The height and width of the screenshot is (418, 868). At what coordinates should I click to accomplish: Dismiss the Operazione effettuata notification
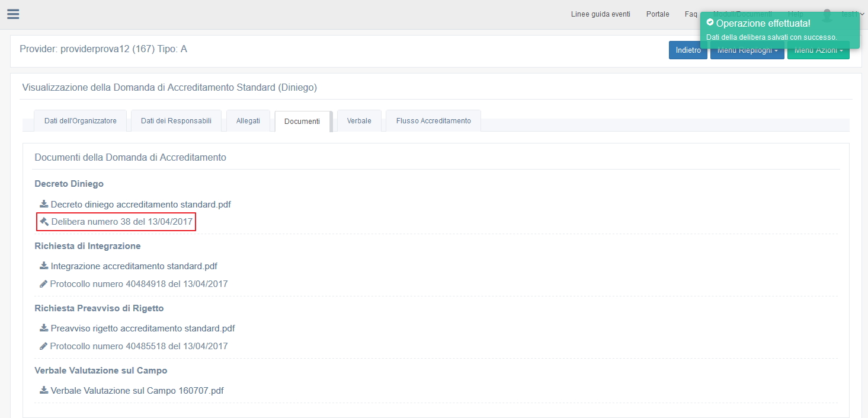click(779, 30)
